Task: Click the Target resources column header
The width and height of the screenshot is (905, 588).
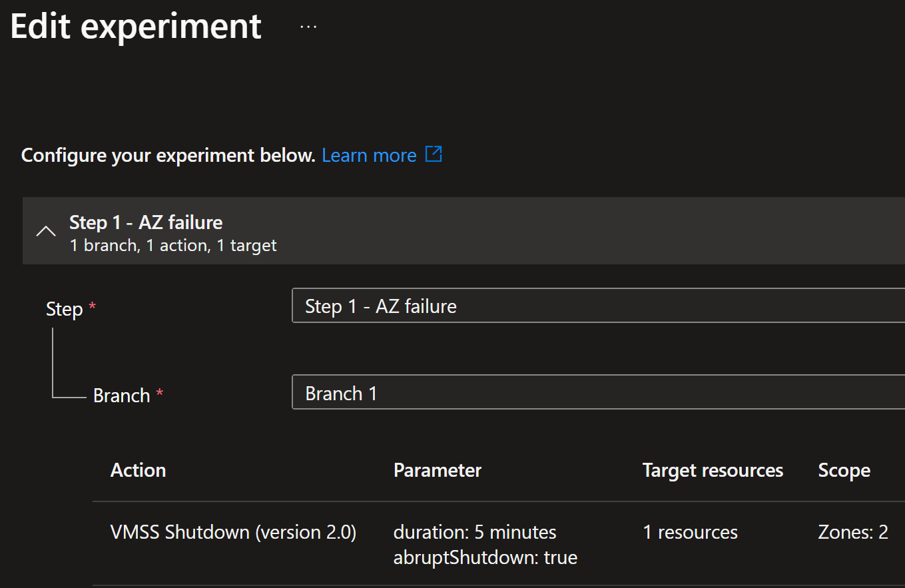Action: click(x=713, y=470)
